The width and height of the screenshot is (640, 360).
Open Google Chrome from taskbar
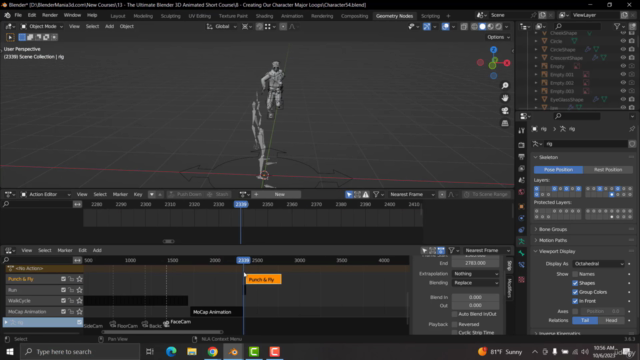(x=213, y=351)
